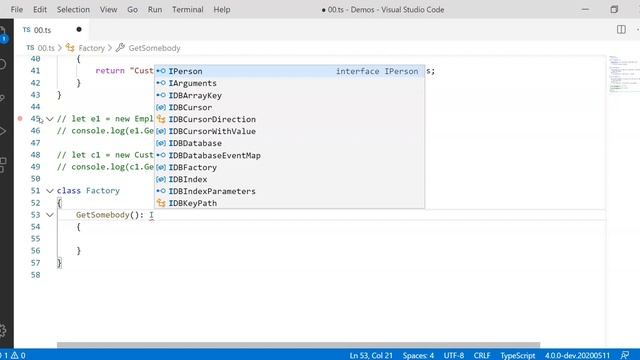Viewport: 640px width, 360px height.
Task: Click UTF-8 encoding in status bar
Action: click(x=453, y=356)
